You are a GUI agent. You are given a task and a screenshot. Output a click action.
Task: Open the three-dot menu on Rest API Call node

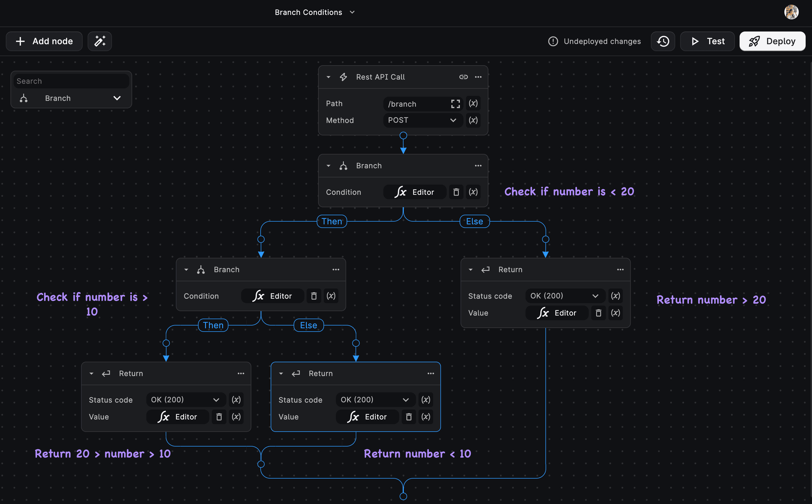[478, 77]
